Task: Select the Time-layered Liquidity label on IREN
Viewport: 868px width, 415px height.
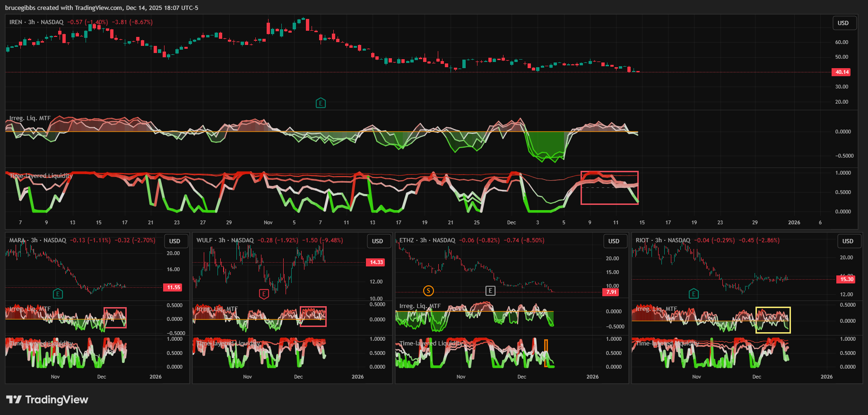Action: tap(41, 176)
